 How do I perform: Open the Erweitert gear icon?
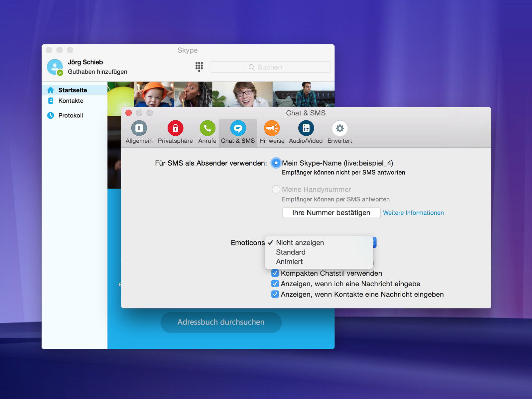(339, 128)
